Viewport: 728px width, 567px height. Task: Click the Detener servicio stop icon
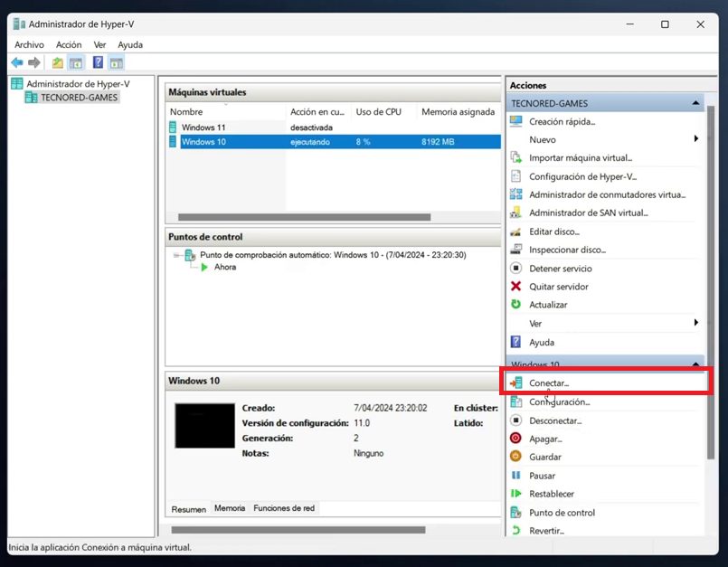(515, 268)
